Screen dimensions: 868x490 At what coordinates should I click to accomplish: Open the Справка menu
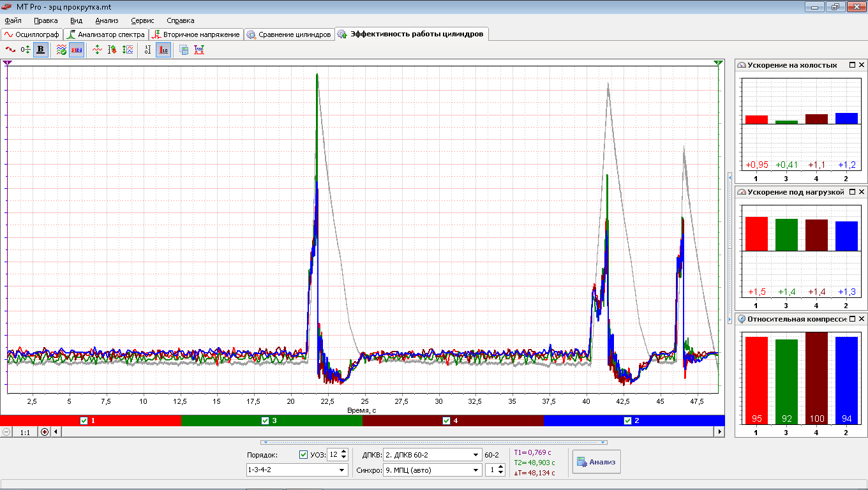point(180,20)
